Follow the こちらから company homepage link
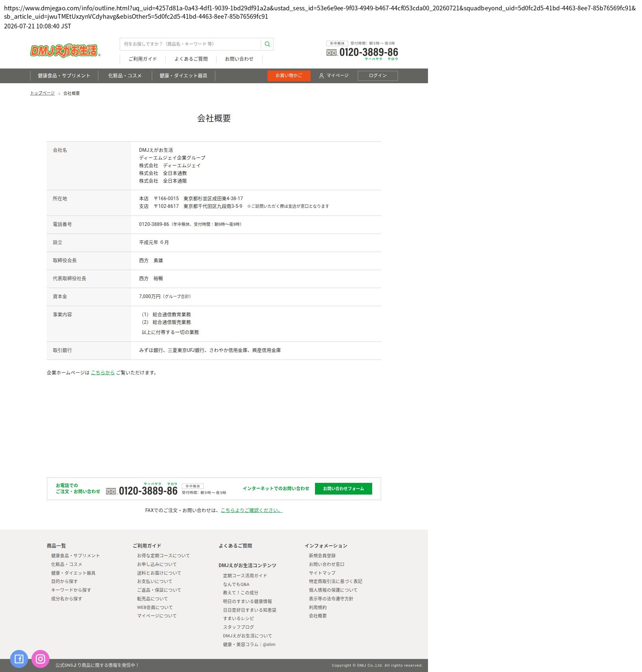The image size is (642, 672). pos(103,372)
